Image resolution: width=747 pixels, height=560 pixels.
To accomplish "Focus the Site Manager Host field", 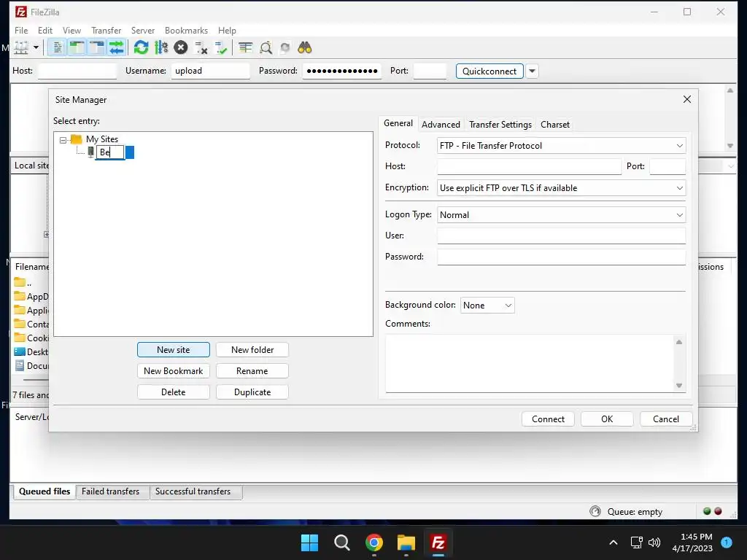I will tap(530, 166).
